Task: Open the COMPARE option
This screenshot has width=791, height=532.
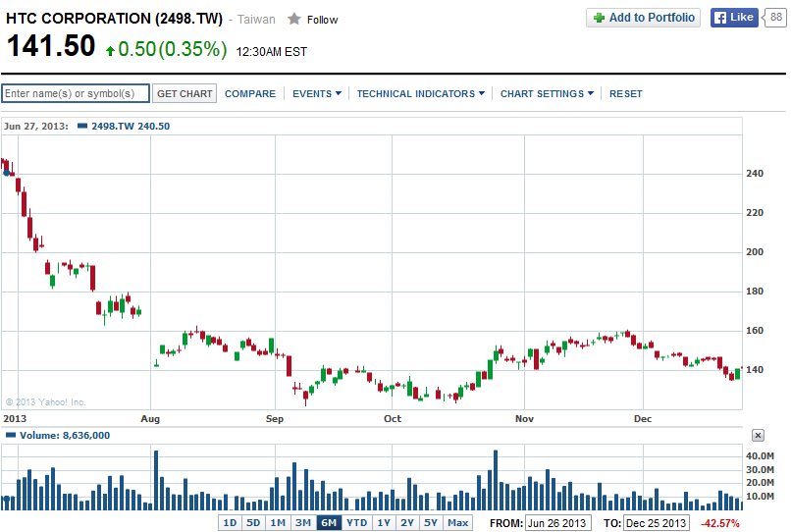Action: coord(250,94)
